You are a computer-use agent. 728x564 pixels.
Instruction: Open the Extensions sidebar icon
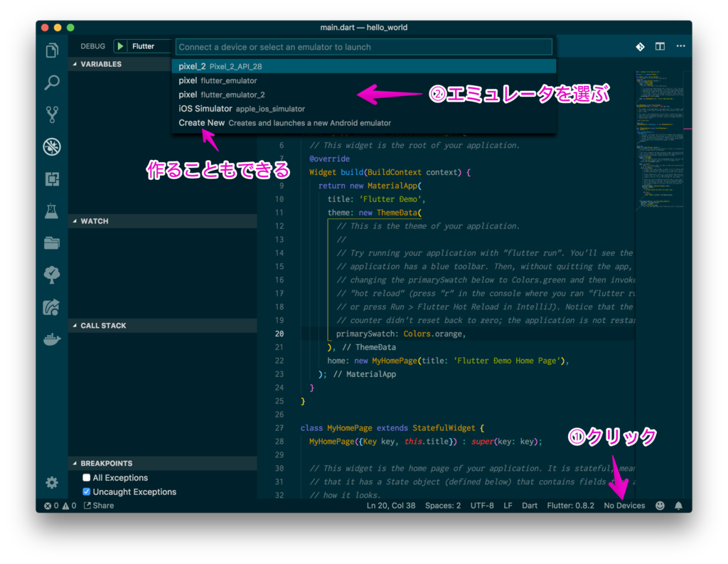coord(52,179)
